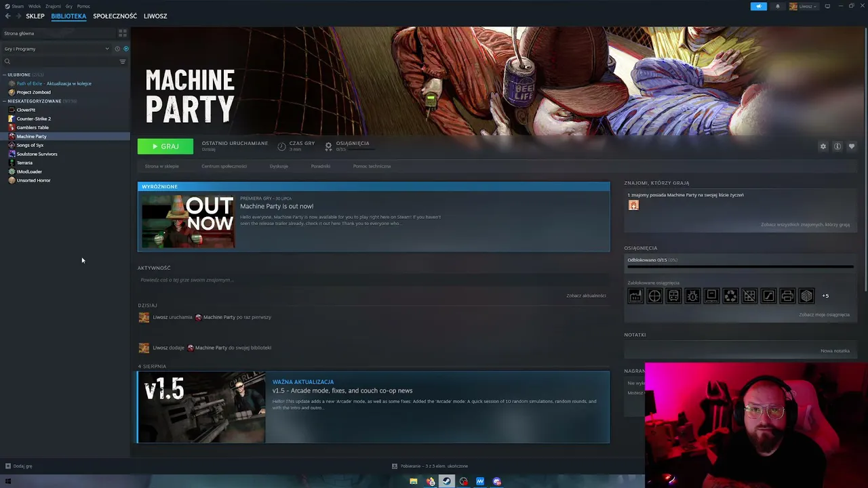The height and width of the screenshot is (488, 868).
Task: Click Add a game (Dodaj grę)
Action: click(x=19, y=466)
